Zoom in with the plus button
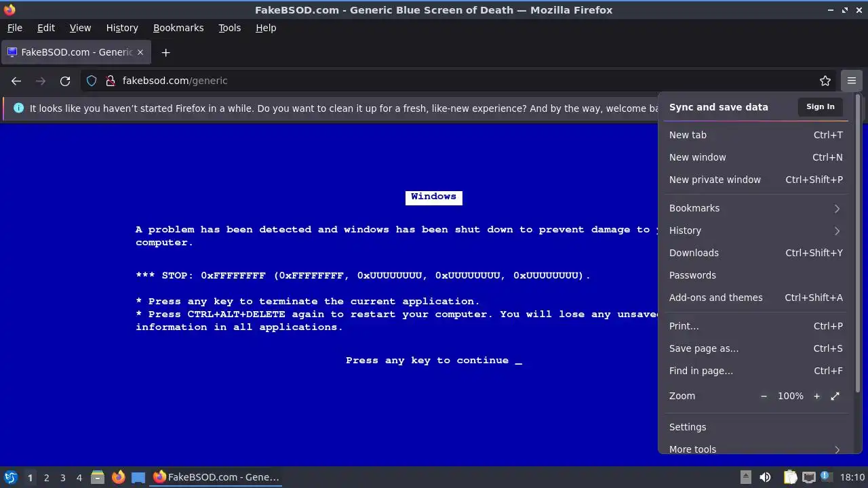Image resolution: width=868 pixels, height=488 pixels. pos(816,396)
